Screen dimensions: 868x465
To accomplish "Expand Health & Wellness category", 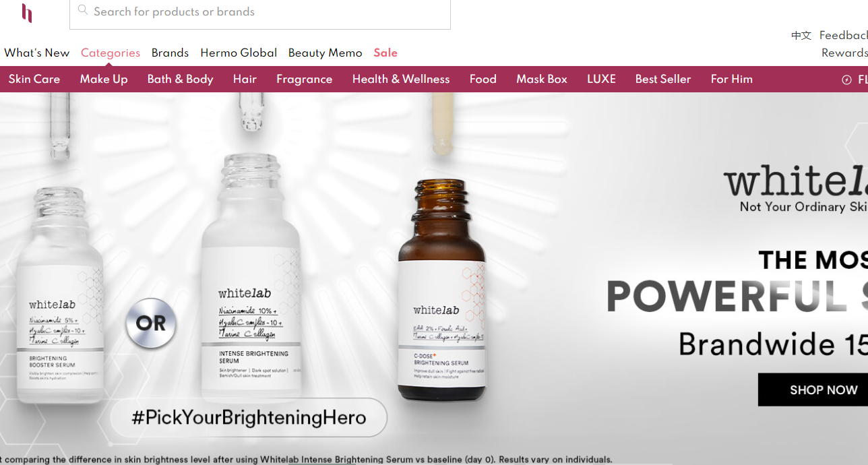I will [401, 79].
